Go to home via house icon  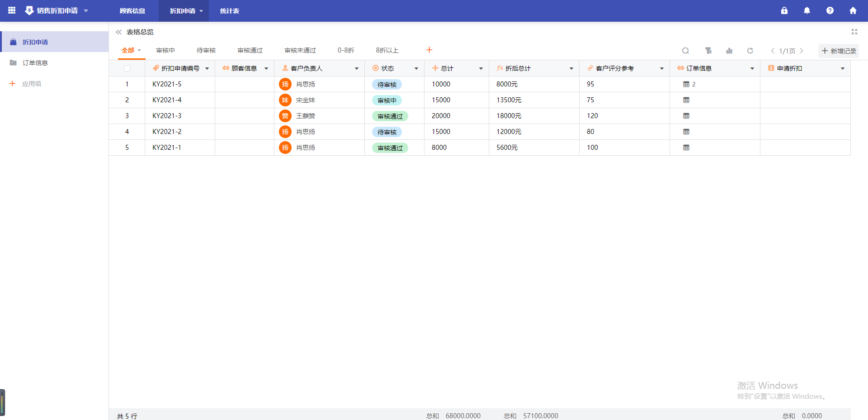click(853, 10)
